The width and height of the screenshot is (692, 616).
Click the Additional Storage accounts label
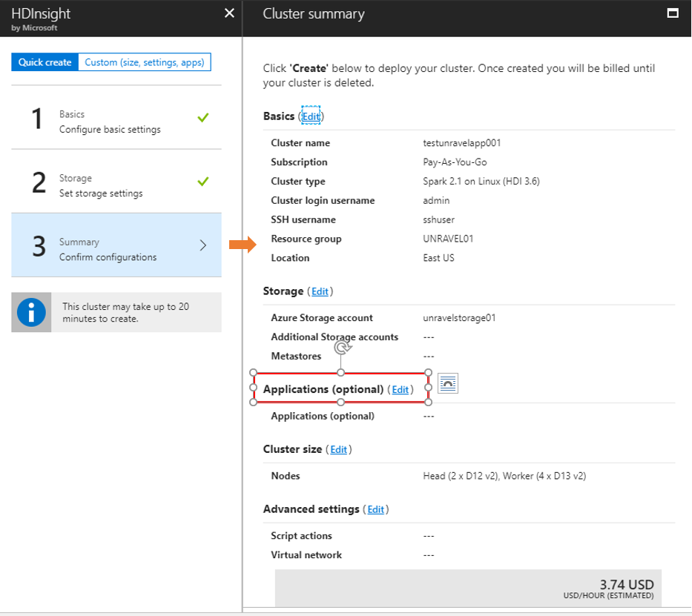[335, 337]
